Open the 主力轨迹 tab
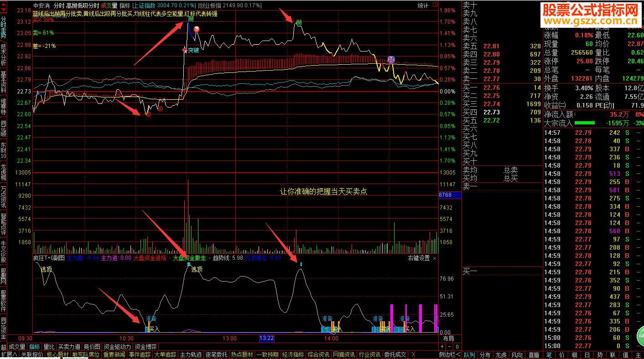This screenshot has height=359, width=644. click(x=191, y=354)
